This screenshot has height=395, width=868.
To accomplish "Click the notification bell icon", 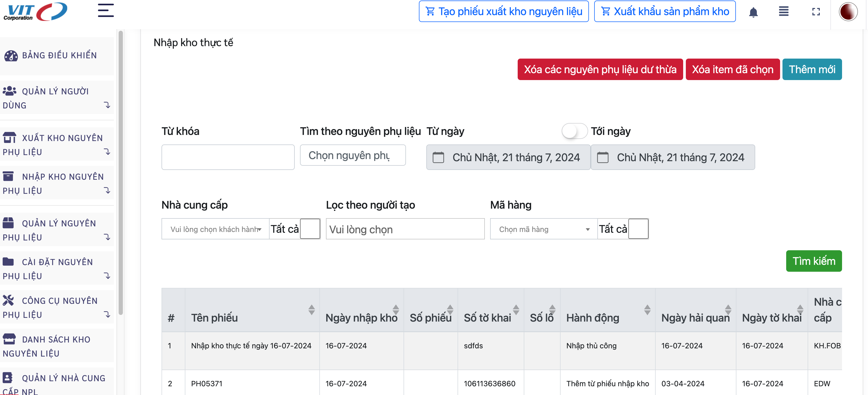I will tap(753, 12).
